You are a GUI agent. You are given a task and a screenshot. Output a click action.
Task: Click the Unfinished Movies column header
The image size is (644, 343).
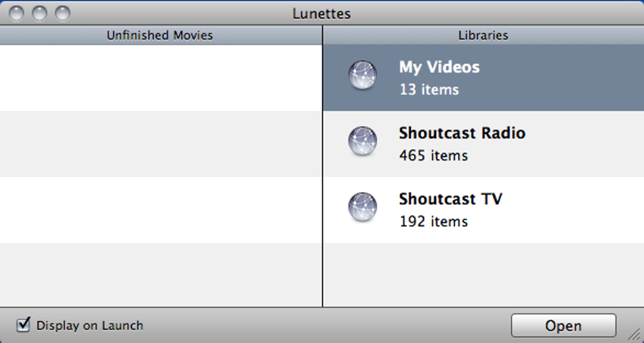tap(159, 35)
